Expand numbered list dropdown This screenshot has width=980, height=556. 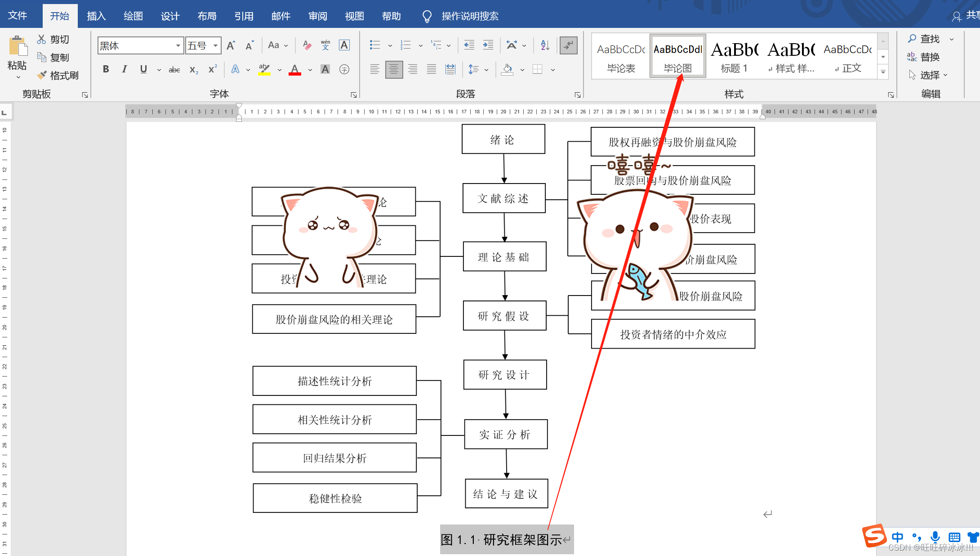(x=421, y=45)
